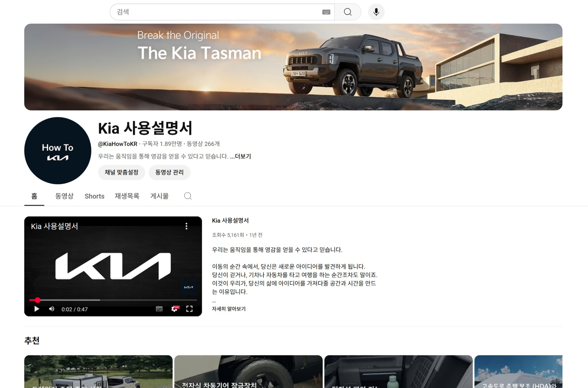
Task: Click the 채널 맞춤설정 button
Action: (121, 172)
